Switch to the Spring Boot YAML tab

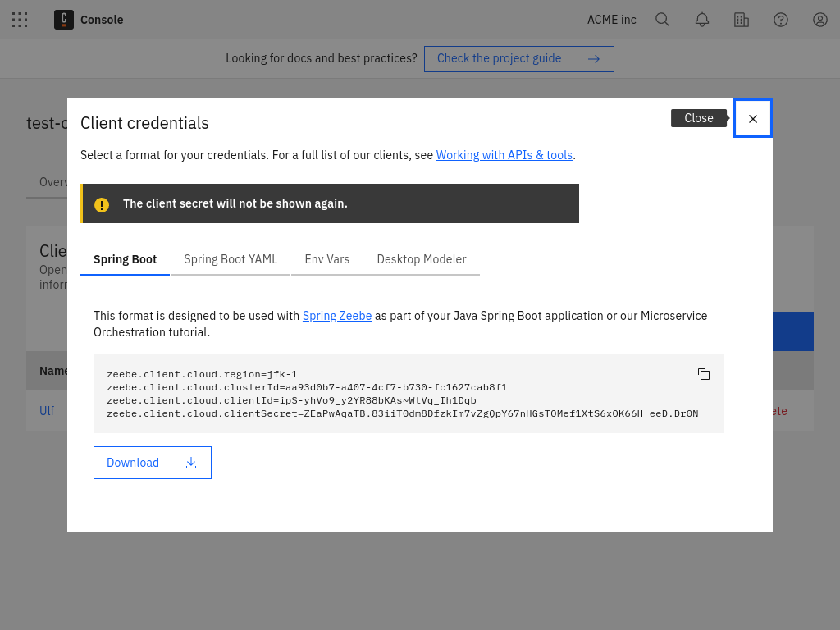231,259
